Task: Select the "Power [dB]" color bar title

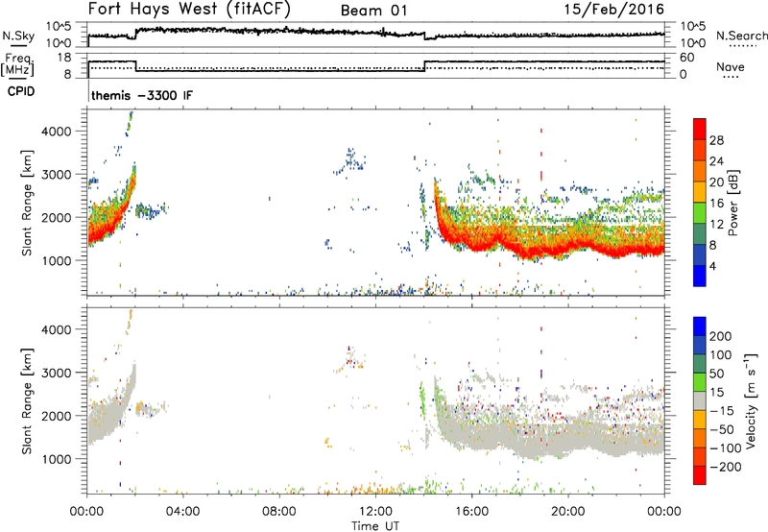Action: (733, 203)
